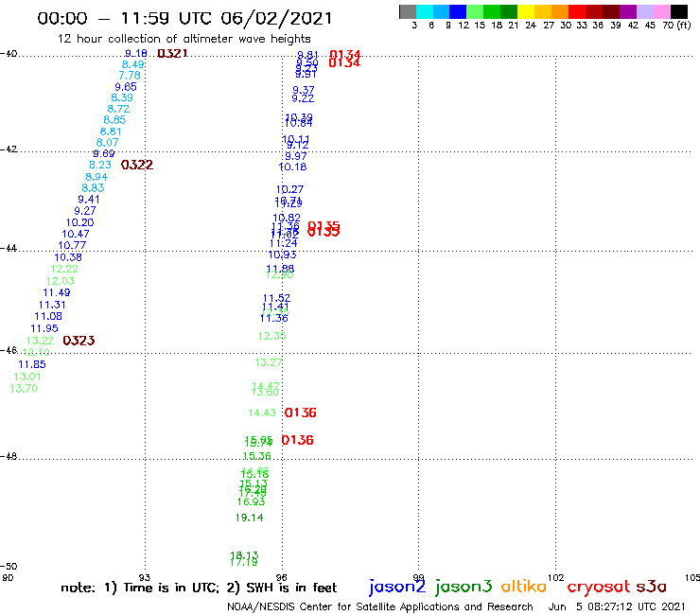Click the wave height value '9.41'
This screenshot has height=615, width=700.
(x=89, y=200)
